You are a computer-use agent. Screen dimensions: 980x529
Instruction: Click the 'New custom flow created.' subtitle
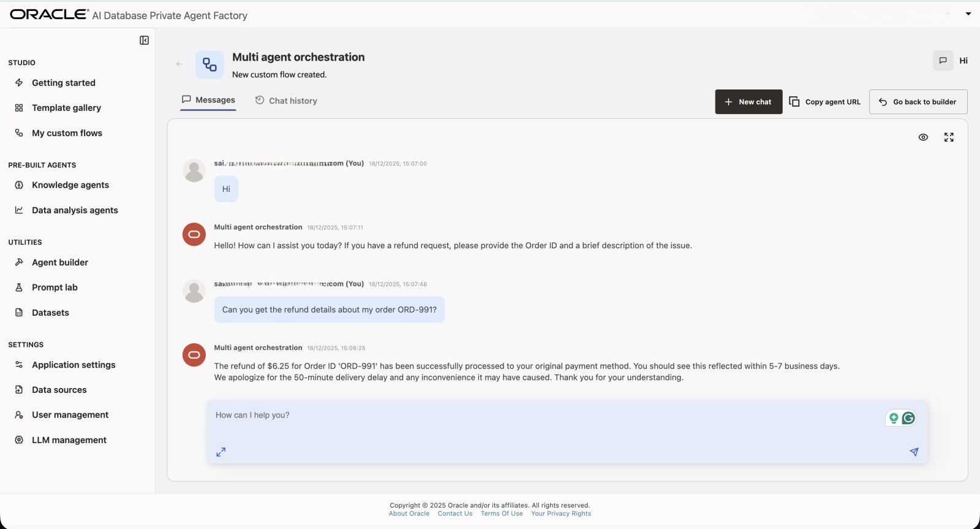(279, 75)
